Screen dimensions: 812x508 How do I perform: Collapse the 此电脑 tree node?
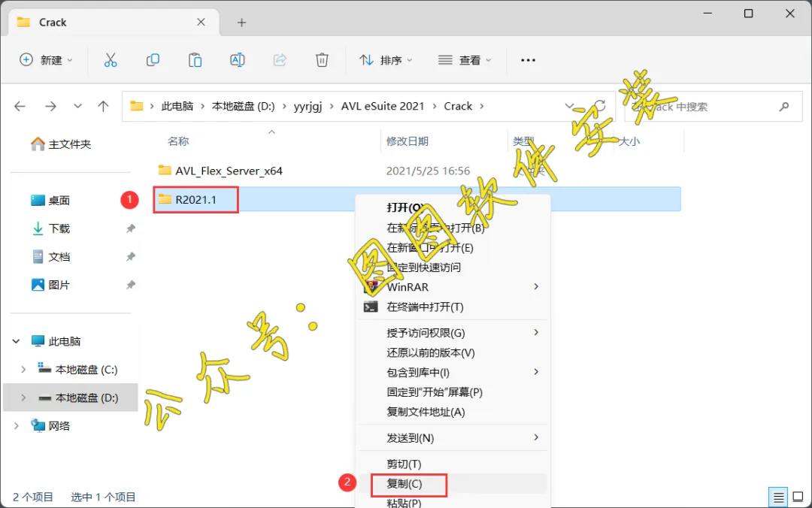(16, 341)
